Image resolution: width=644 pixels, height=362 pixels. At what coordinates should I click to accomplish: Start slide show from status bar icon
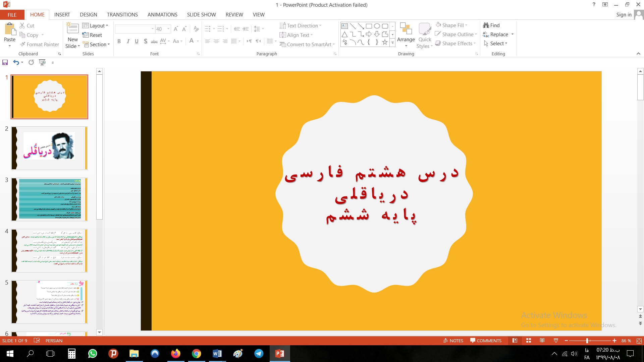click(x=556, y=341)
